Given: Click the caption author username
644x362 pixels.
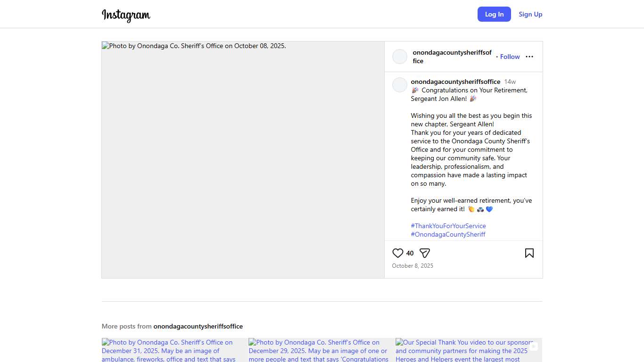Looking at the screenshot, I should 455,82.
